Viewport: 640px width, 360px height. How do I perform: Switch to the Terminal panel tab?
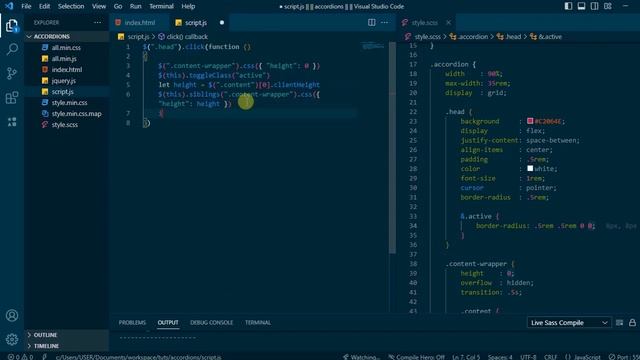(258, 322)
